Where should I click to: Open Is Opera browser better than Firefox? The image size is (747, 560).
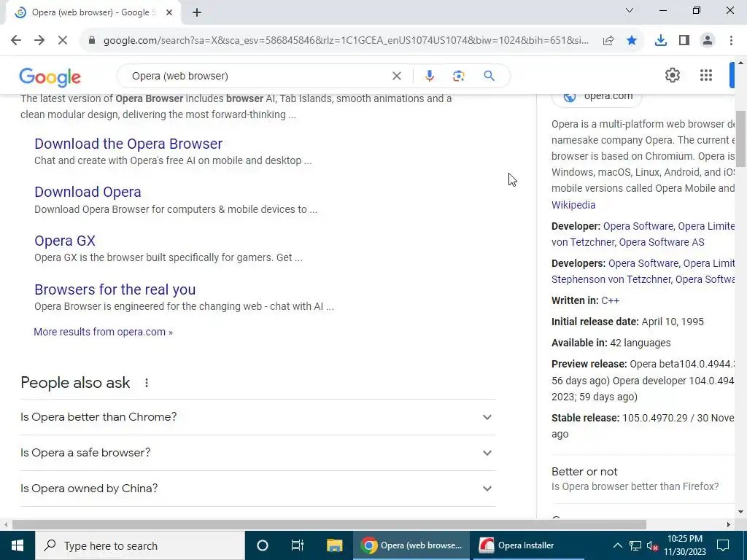point(635,486)
